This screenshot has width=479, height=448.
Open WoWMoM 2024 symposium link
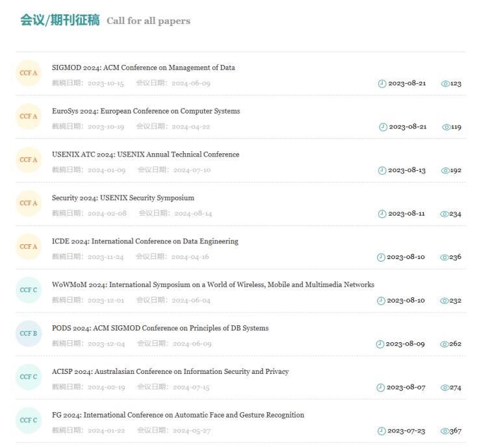pyautogui.click(x=213, y=284)
